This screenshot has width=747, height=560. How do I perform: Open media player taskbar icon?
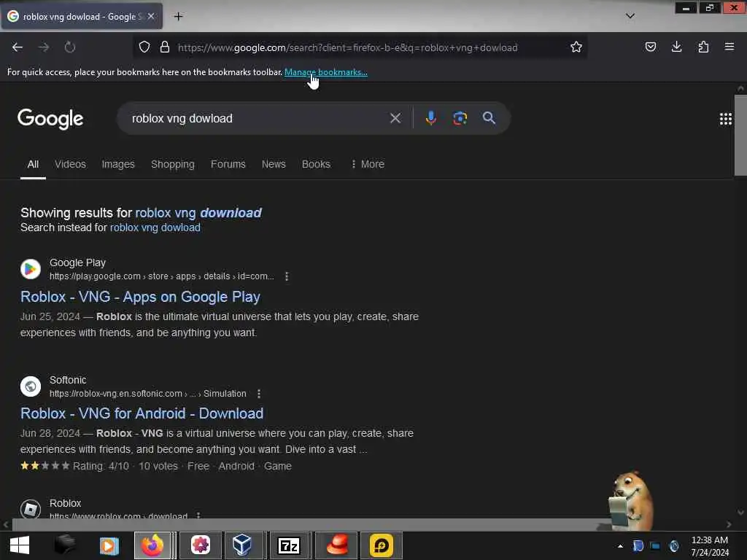109,545
